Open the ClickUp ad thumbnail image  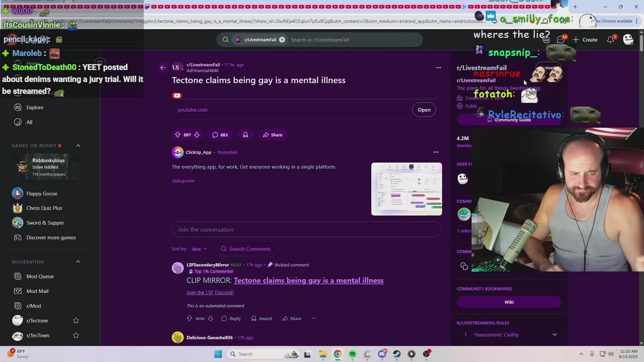[407, 189]
